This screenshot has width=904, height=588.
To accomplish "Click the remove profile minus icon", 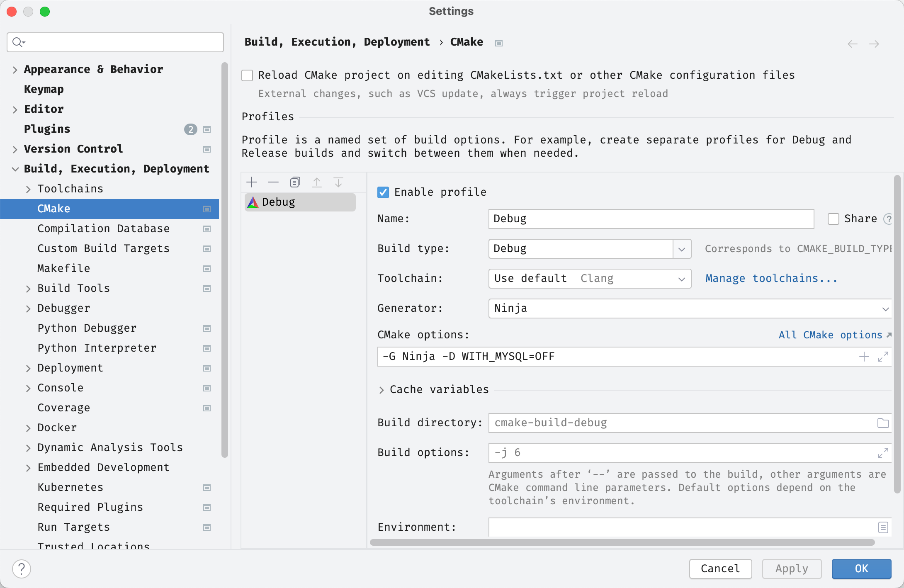I will tap(272, 182).
